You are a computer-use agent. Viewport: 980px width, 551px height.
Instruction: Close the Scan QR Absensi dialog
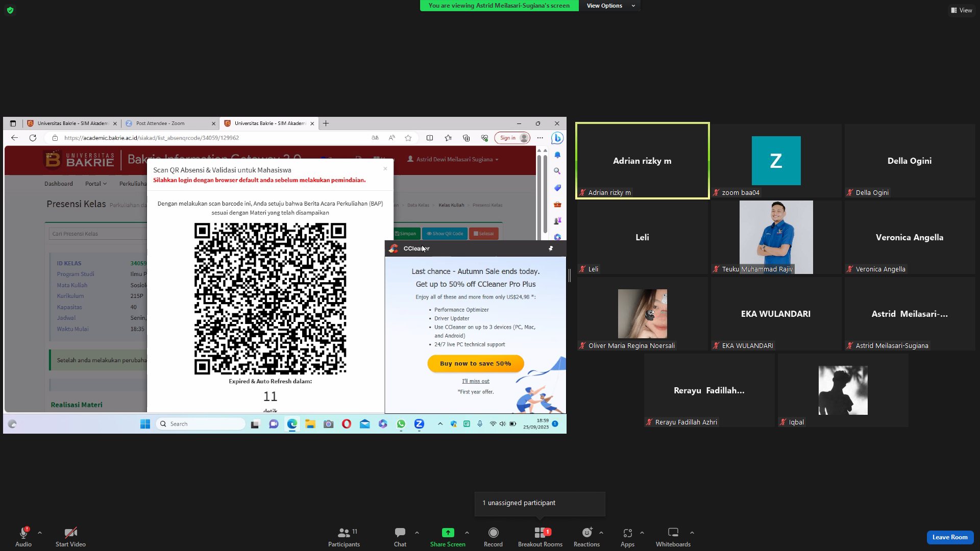[385, 169]
